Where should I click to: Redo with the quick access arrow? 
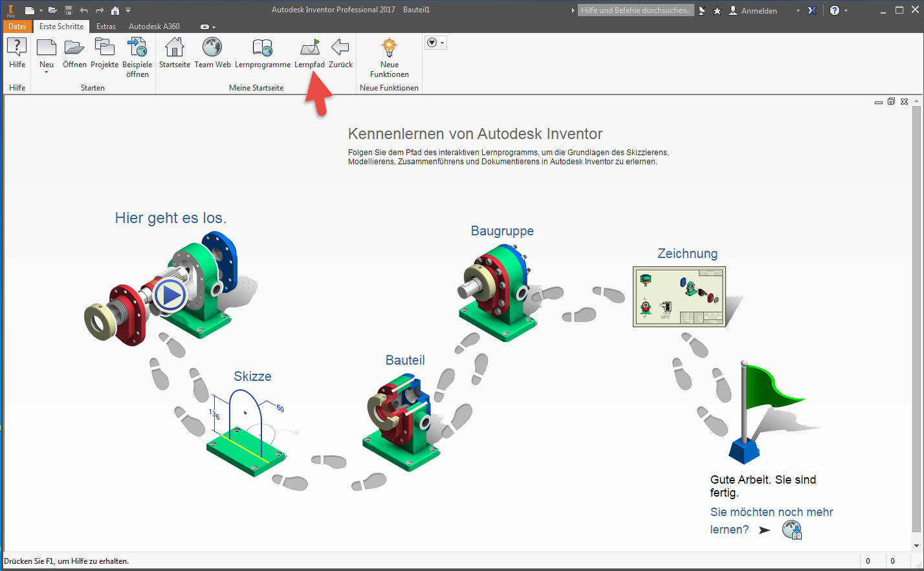100,10
